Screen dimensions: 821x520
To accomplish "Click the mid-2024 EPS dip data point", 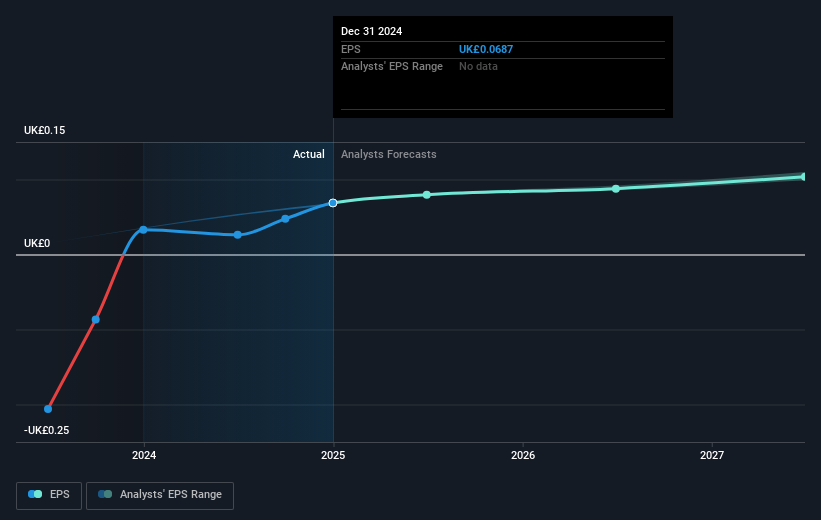I will point(238,235).
